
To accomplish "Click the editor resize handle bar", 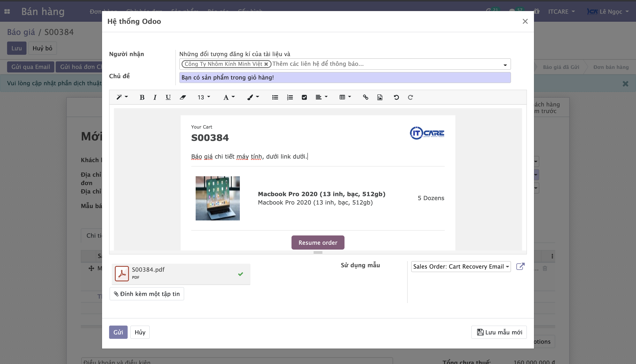I will (318, 252).
